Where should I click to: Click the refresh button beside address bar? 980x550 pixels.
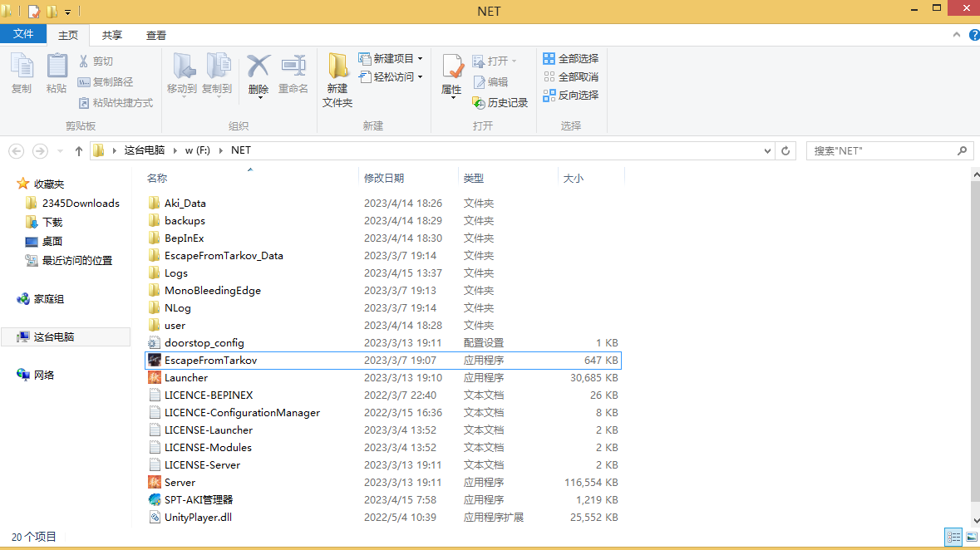point(785,150)
